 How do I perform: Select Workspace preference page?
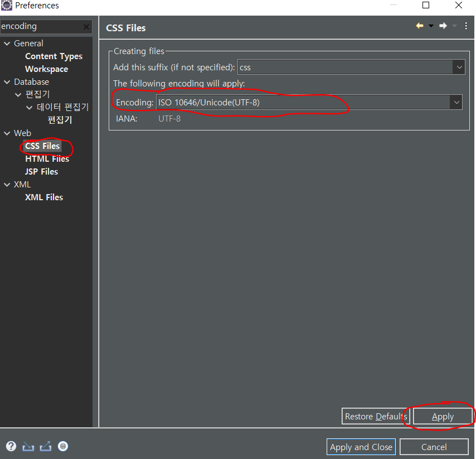pos(46,69)
